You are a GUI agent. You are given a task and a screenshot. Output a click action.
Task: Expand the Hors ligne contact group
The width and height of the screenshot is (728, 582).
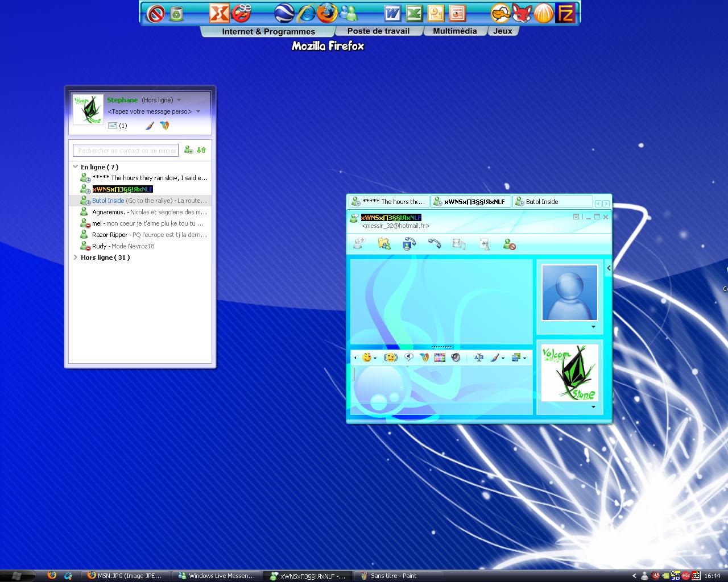(75, 257)
